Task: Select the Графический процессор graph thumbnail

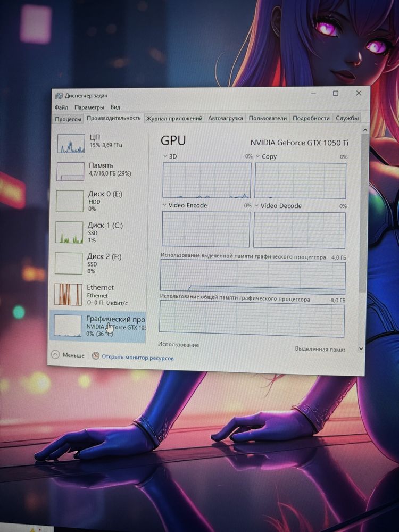Action: (x=68, y=326)
